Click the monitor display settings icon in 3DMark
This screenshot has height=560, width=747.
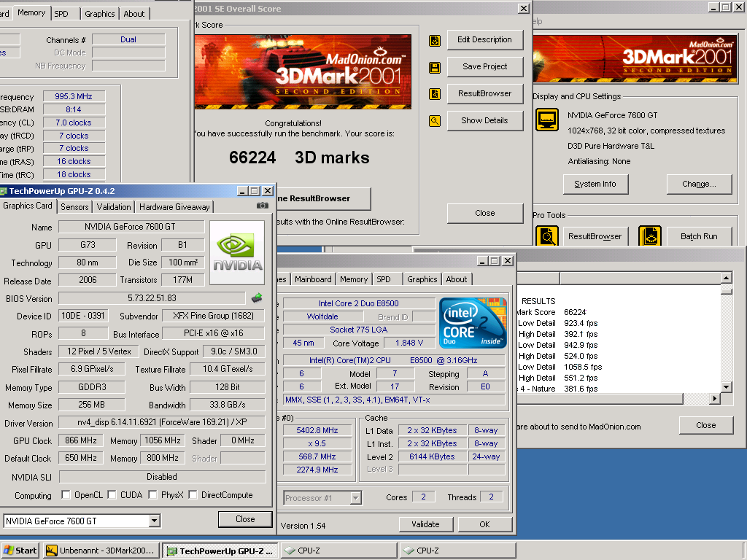[x=547, y=120]
